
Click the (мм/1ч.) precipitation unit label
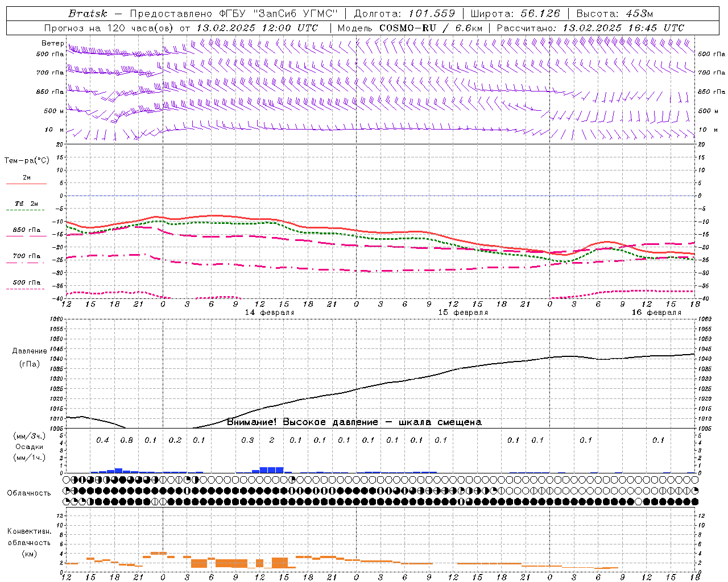30,458
